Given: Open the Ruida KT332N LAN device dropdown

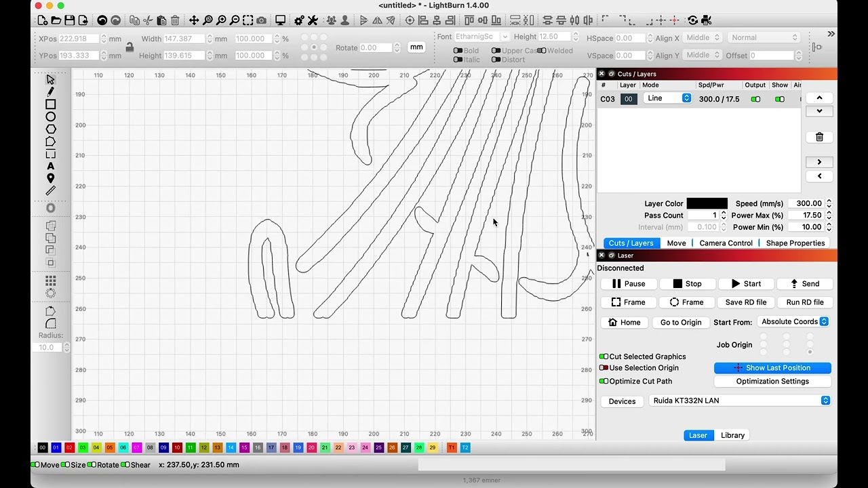Looking at the screenshot, I should pyautogui.click(x=740, y=401).
